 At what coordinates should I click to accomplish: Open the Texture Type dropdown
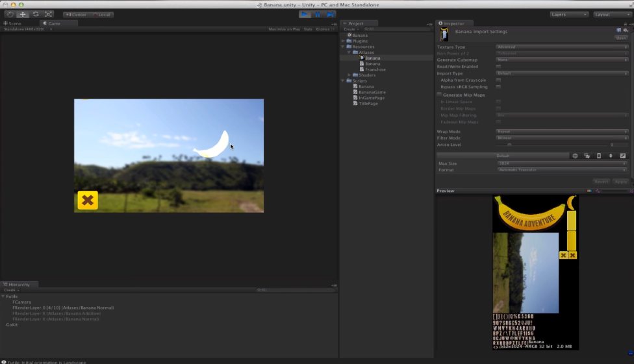(x=562, y=47)
